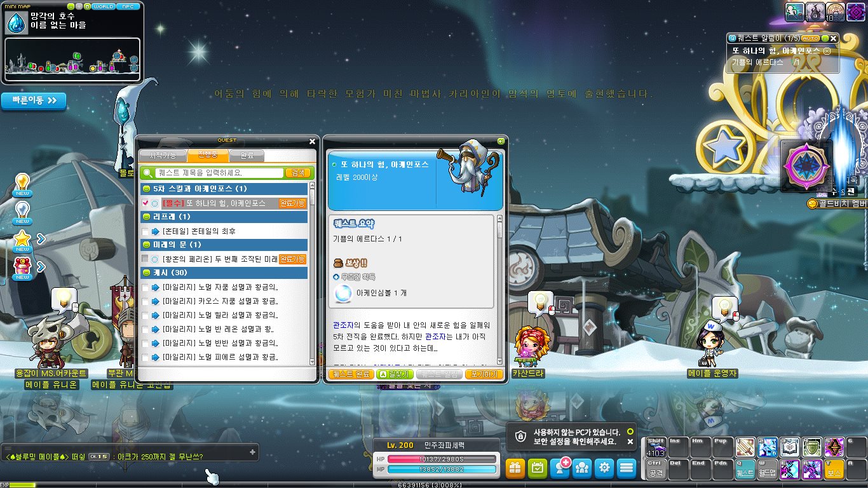
Task: Click the quest title search input field
Action: (219, 172)
